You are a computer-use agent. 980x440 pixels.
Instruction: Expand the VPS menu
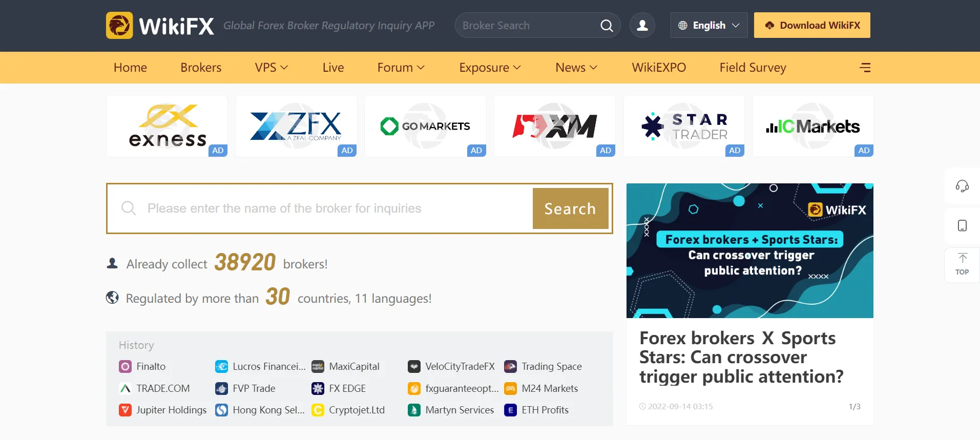point(272,68)
